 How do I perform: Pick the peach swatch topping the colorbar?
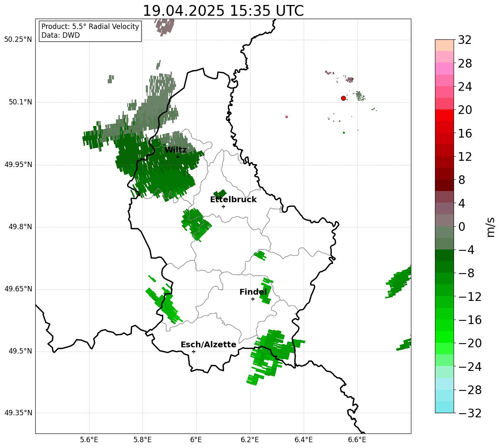[x=444, y=45]
